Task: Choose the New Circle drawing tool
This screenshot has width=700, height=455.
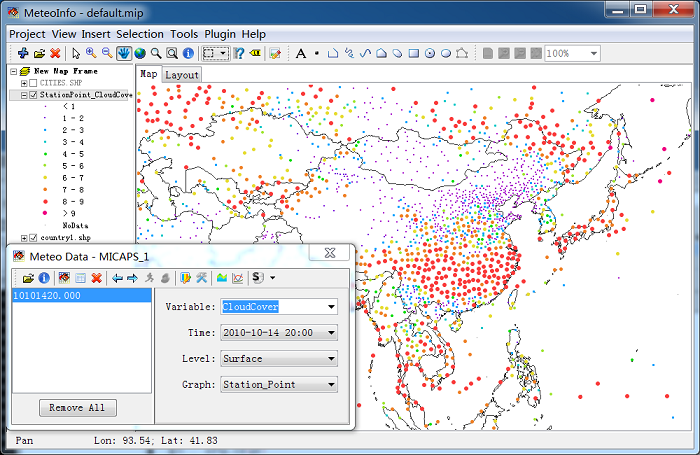Action: [x=429, y=54]
